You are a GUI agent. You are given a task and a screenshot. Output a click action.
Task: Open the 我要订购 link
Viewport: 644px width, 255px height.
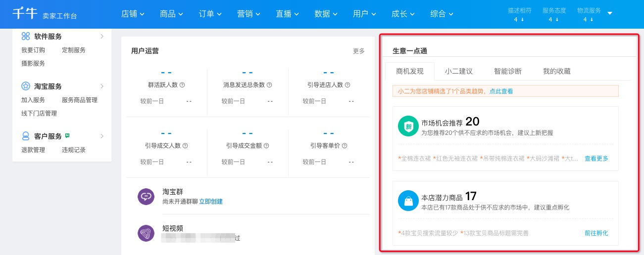pos(33,50)
